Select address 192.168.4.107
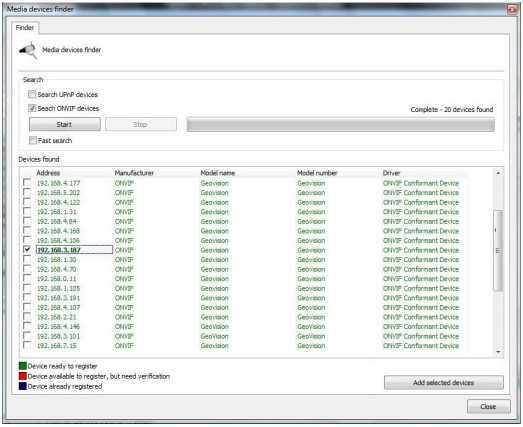Viewport: 523px width, 427px height. (58, 308)
